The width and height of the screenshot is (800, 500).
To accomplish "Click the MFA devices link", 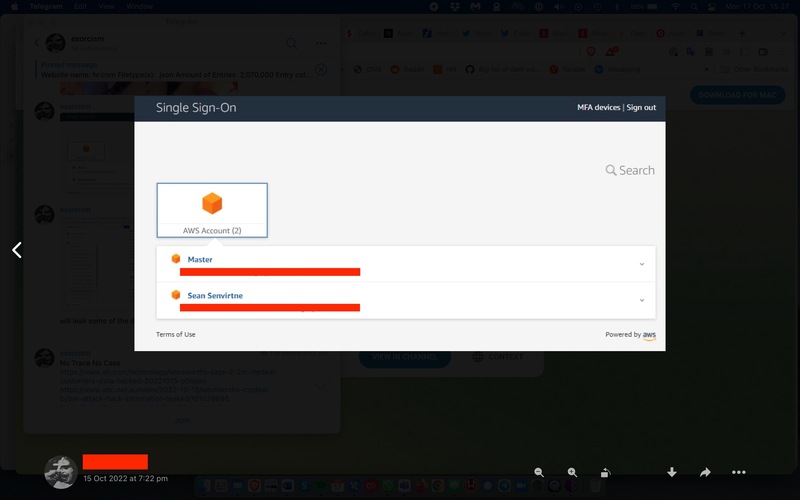I will coord(598,107).
